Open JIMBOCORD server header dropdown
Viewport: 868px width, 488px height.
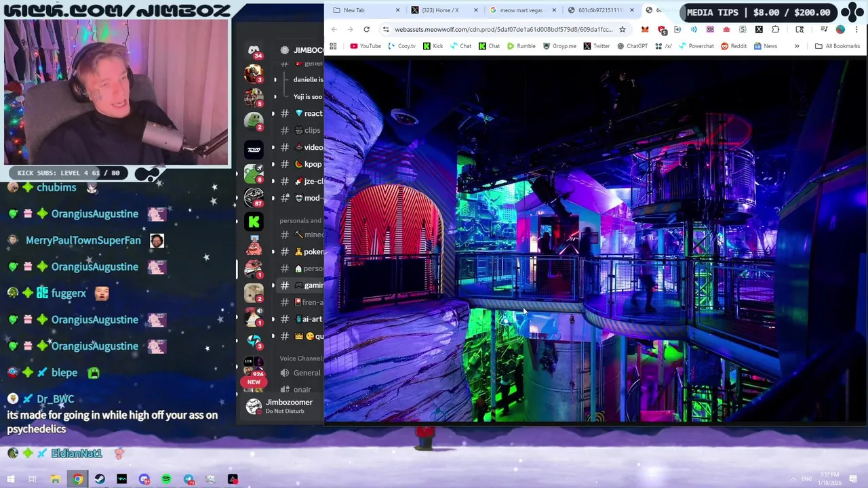[x=302, y=49]
